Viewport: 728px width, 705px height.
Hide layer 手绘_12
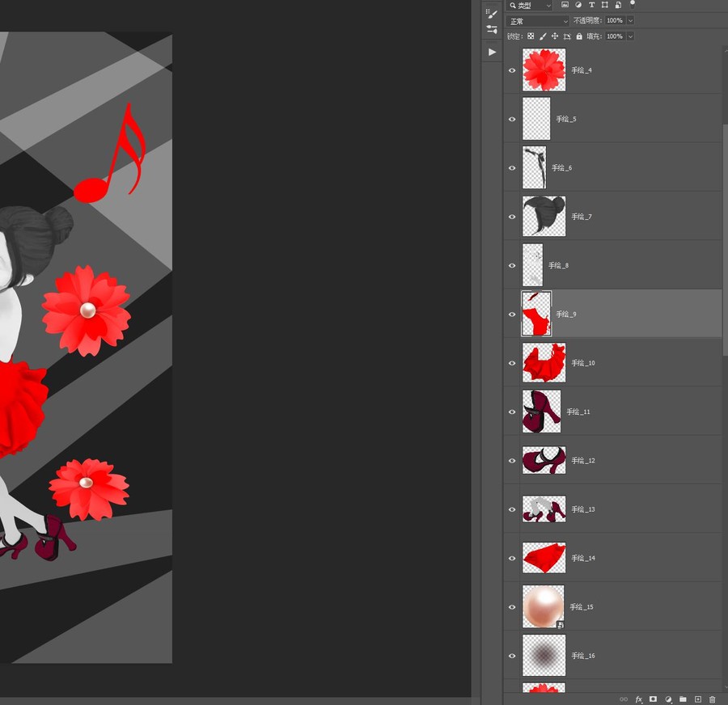pyautogui.click(x=512, y=460)
